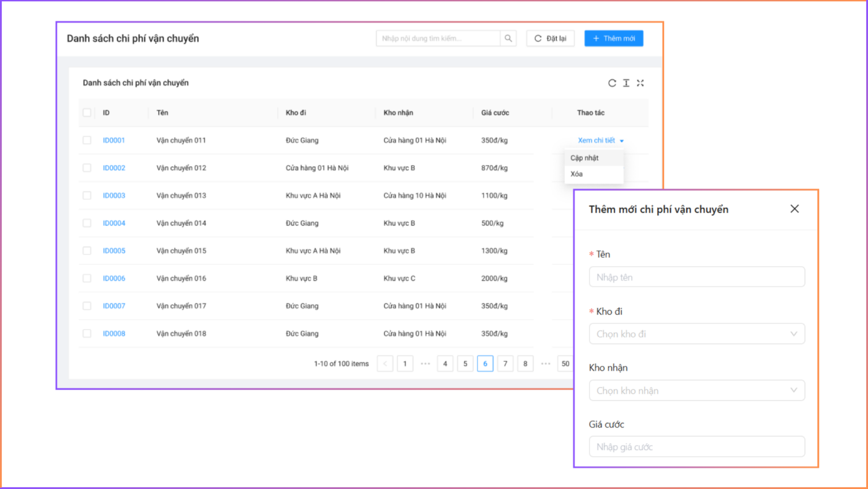This screenshot has height=489, width=868.
Task: Click the Vận chuyển 016 name cell
Action: point(181,279)
